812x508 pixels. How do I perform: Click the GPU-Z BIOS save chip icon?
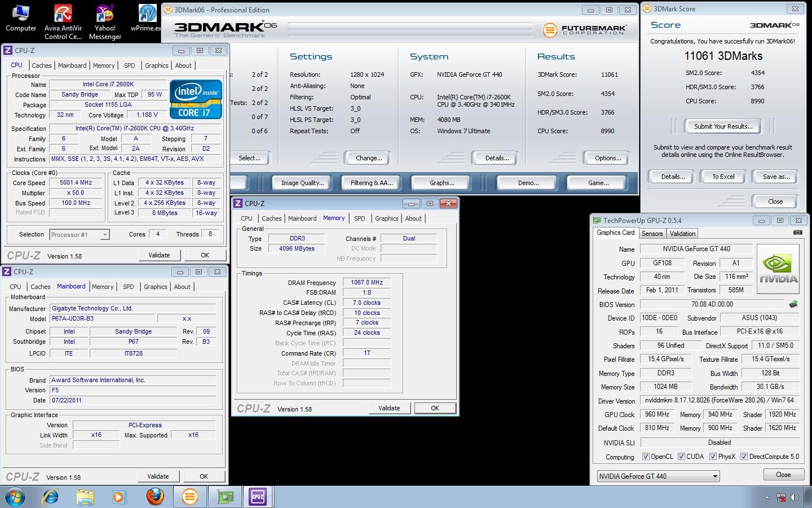pos(793,304)
